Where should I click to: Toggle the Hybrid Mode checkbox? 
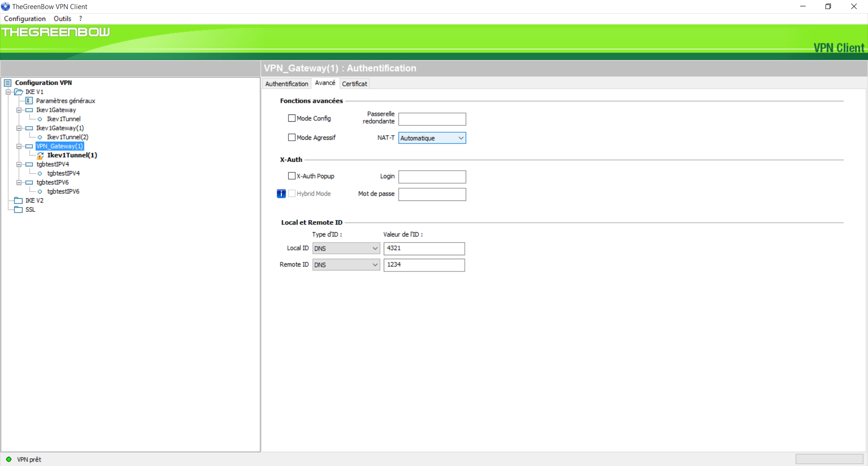pos(292,193)
